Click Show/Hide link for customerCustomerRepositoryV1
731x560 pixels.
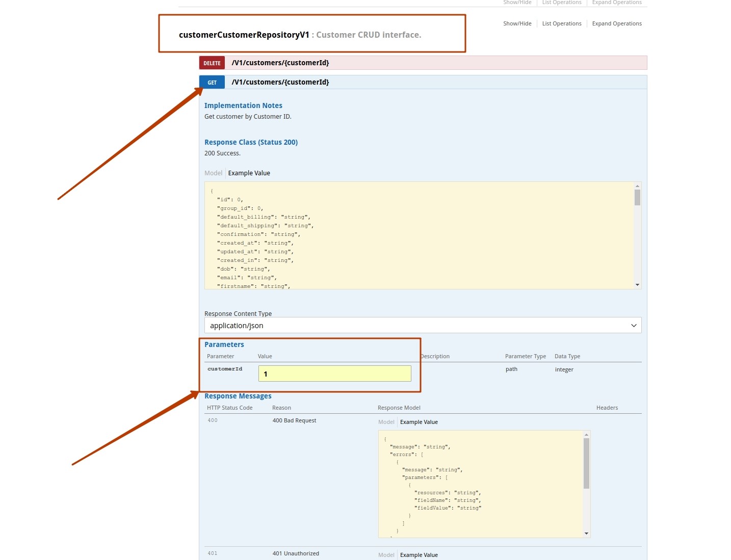(517, 23)
